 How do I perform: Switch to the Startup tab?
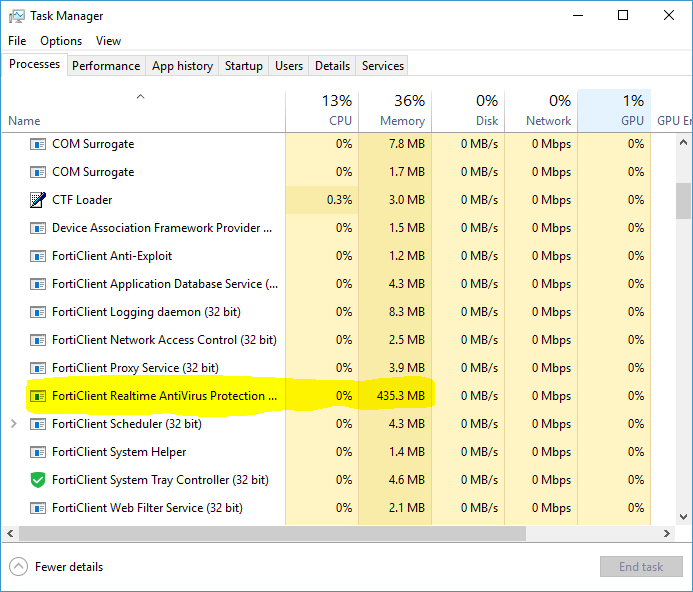(244, 66)
